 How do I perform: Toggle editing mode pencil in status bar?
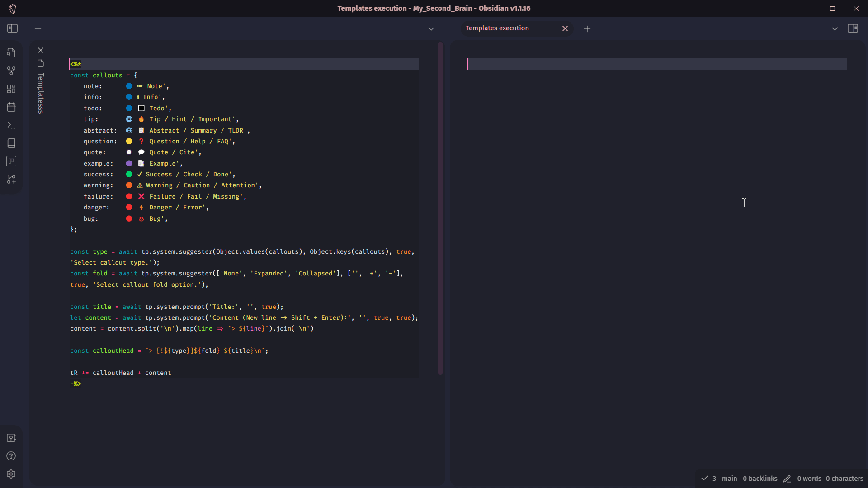coord(787,479)
